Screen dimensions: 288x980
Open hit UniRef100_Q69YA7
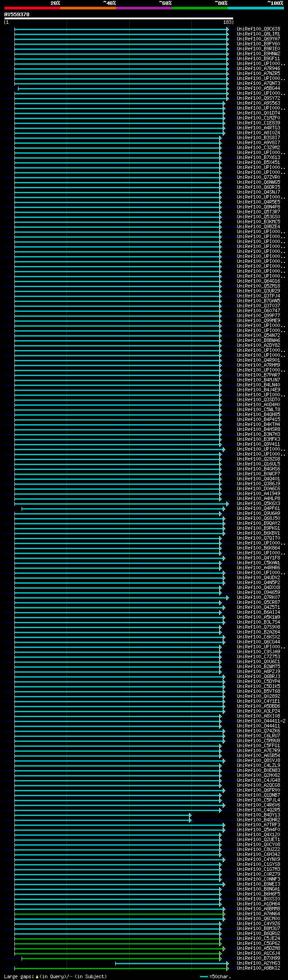(x=258, y=39)
